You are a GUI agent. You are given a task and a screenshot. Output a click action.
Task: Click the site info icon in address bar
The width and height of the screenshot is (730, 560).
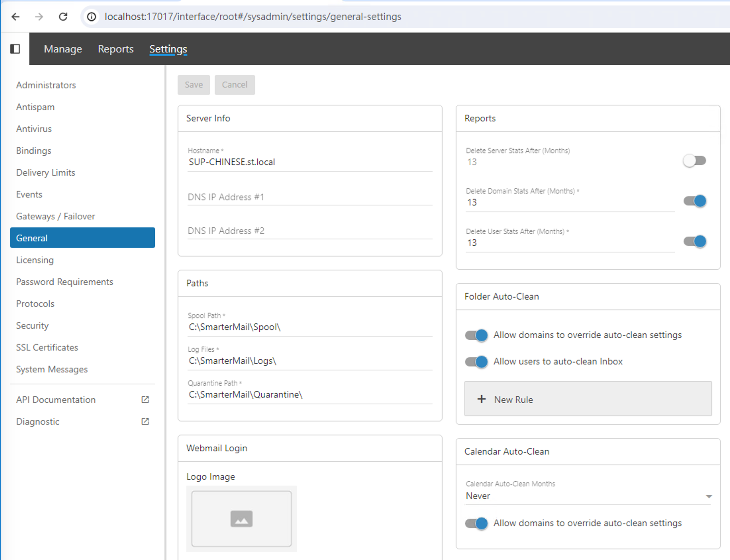coord(92,17)
